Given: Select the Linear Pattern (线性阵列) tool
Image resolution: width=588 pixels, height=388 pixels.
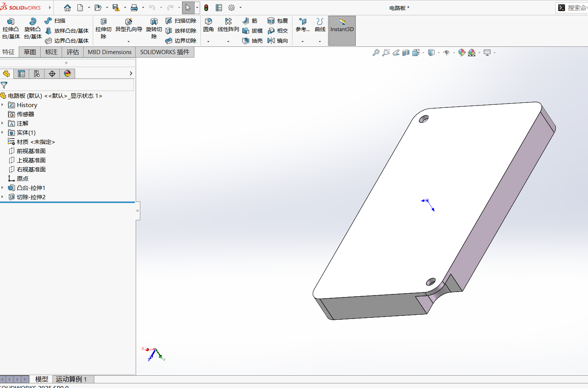Looking at the screenshot, I should [228, 25].
